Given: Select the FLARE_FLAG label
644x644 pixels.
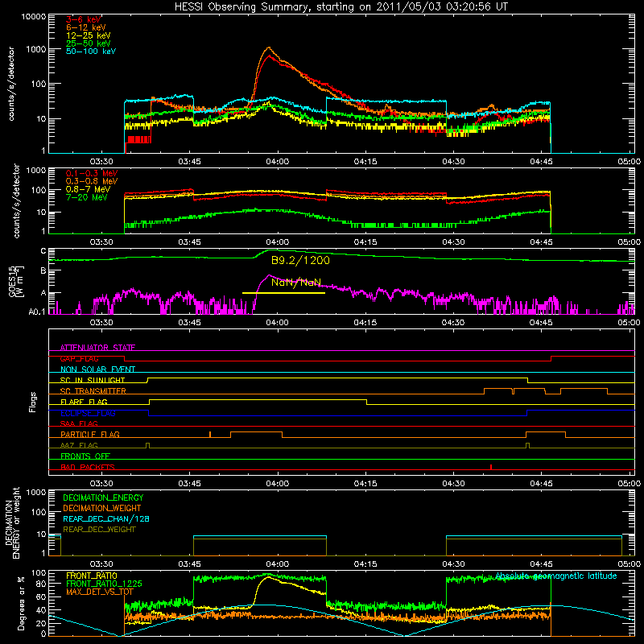Looking at the screenshot, I should pyautogui.click(x=84, y=402).
